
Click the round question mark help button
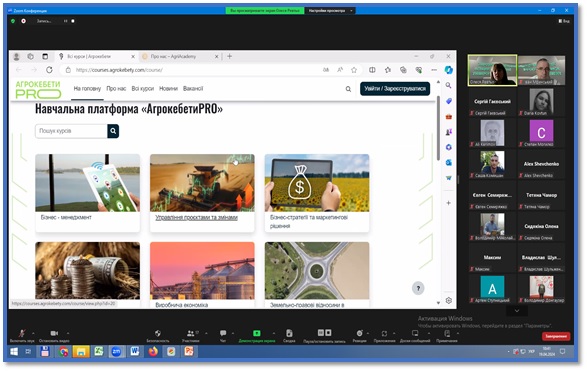(x=418, y=288)
